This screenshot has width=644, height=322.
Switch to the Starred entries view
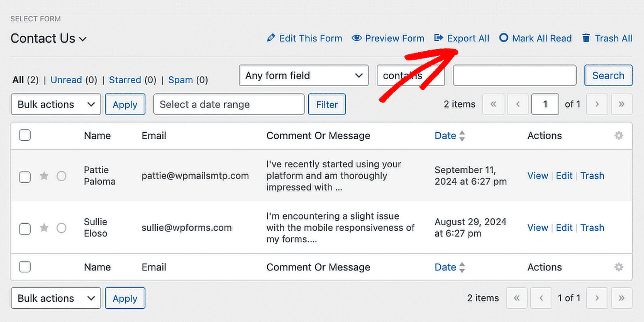tap(125, 80)
